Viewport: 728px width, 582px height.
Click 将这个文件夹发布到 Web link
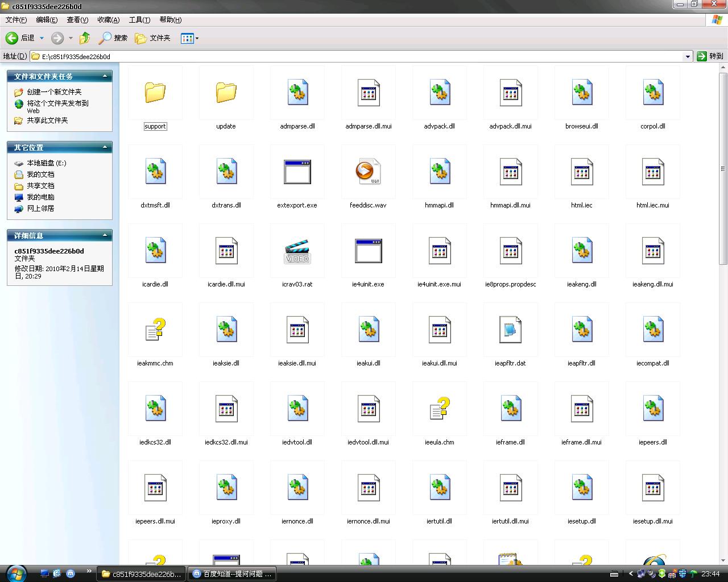coord(57,107)
